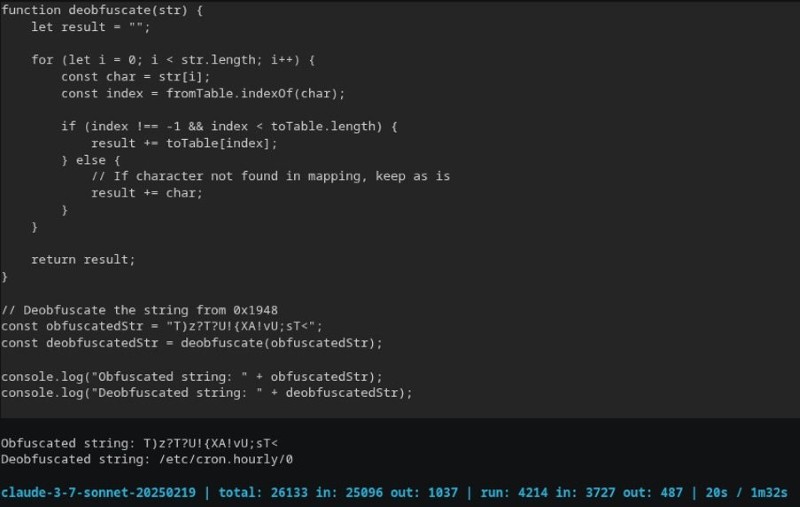Image resolution: width=800 pixels, height=507 pixels.
Task: Select the fromTable.indexOf(char) line
Action: [x=202, y=93]
